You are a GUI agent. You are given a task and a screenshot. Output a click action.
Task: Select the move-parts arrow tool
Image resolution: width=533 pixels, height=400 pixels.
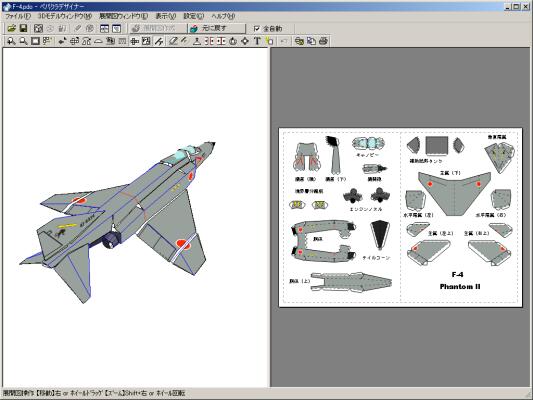click(x=62, y=41)
